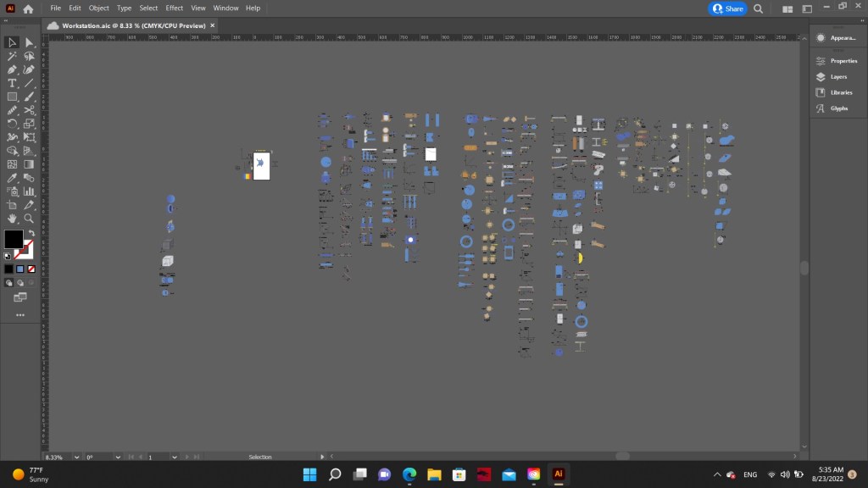Click the Share button
The height and width of the screenshot is (488, 868).
727,8
